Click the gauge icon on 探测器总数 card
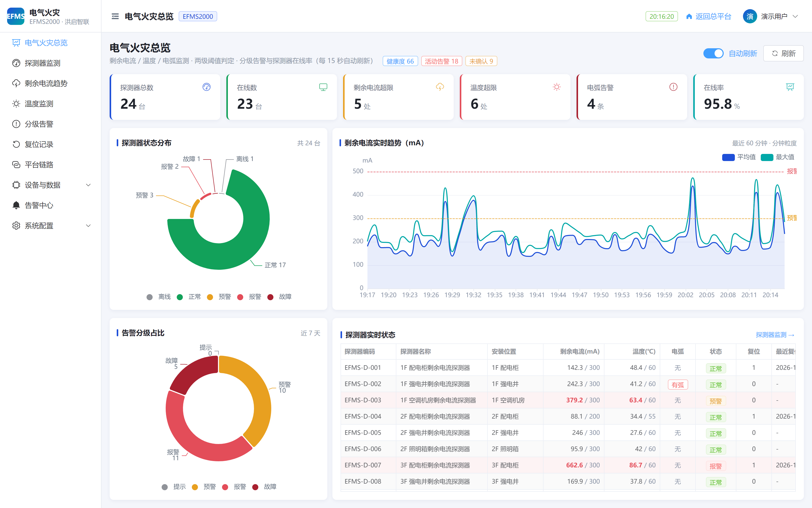The height and width of the screenshot is (508, 812). click(x=206, y=87)
